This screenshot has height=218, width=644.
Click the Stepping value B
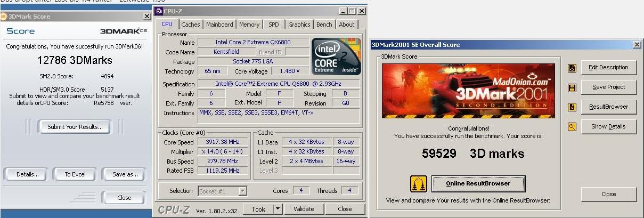346,93
